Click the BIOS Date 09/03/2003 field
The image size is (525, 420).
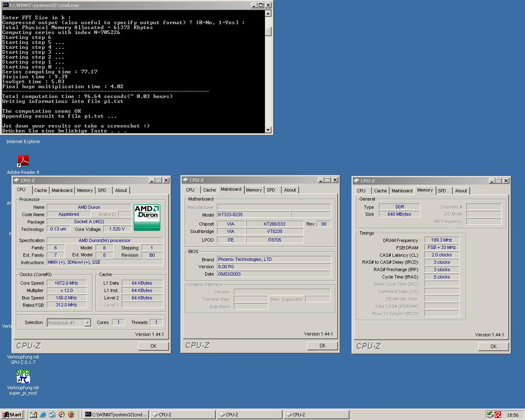tap(274, 274)
